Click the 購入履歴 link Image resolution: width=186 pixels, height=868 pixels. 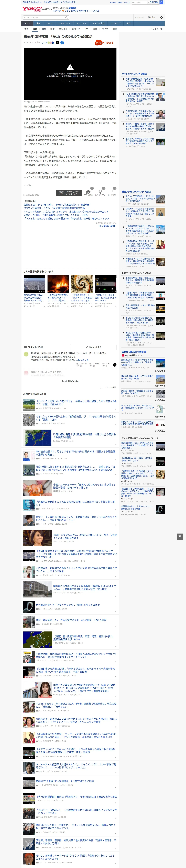(152, 18)
